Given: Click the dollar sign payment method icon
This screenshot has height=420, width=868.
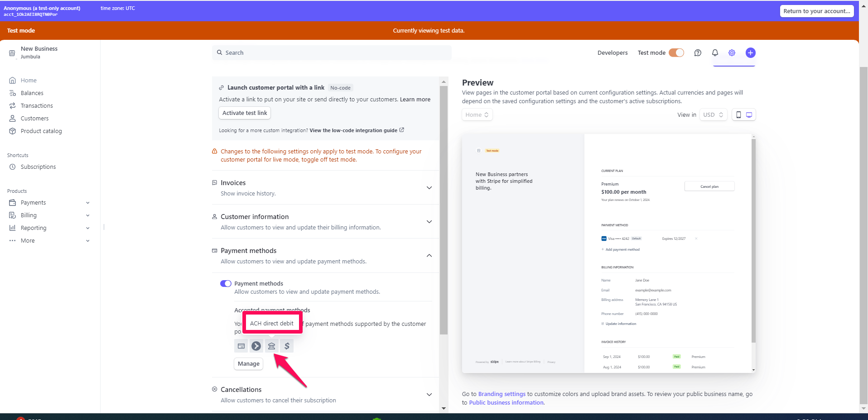Looking at the screenshot, I should coord(287,346).
